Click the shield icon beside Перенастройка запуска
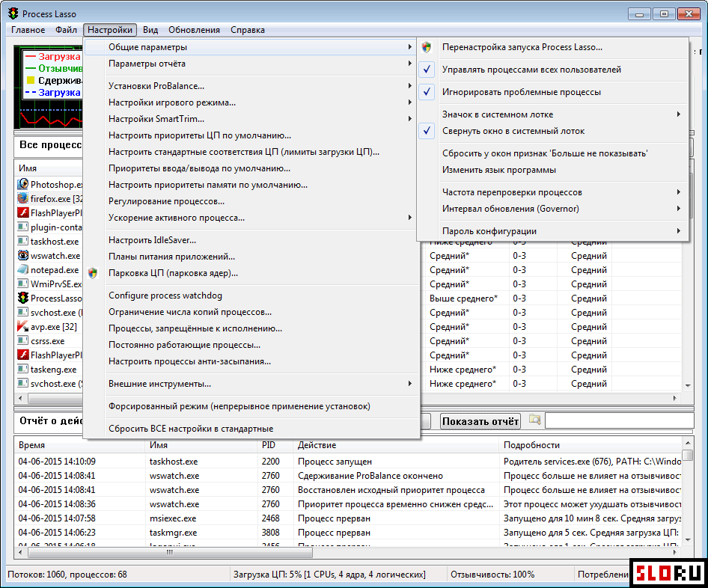708x588 pixels. click(427, 47)
